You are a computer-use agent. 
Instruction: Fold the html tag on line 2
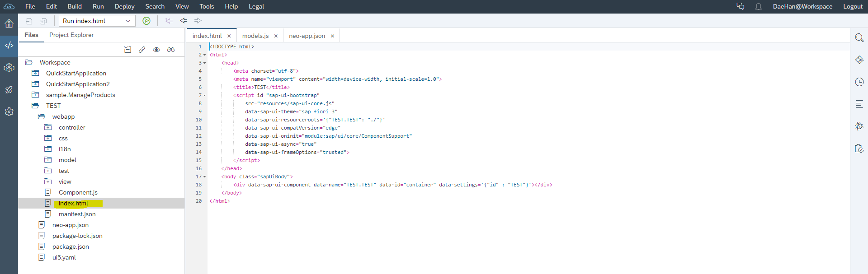(x=205, y=55)
